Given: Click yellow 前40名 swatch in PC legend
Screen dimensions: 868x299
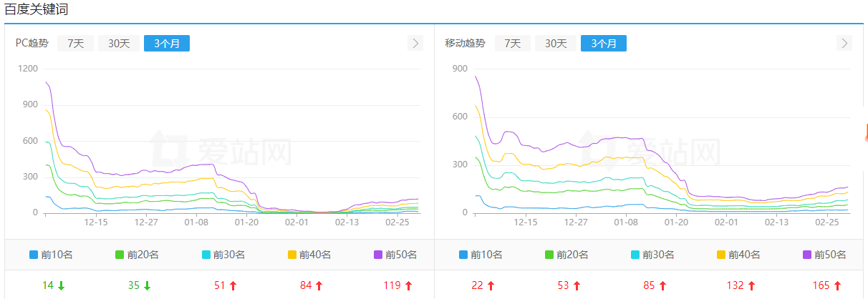Looking at the screenshot, I should 292,255.
